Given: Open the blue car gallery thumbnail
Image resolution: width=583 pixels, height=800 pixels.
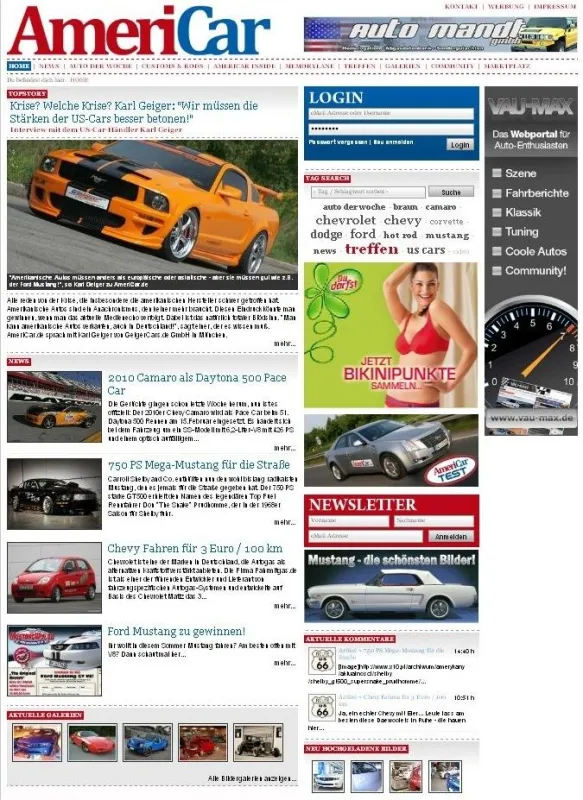Looking at the screenshot, I should [147, 742].
